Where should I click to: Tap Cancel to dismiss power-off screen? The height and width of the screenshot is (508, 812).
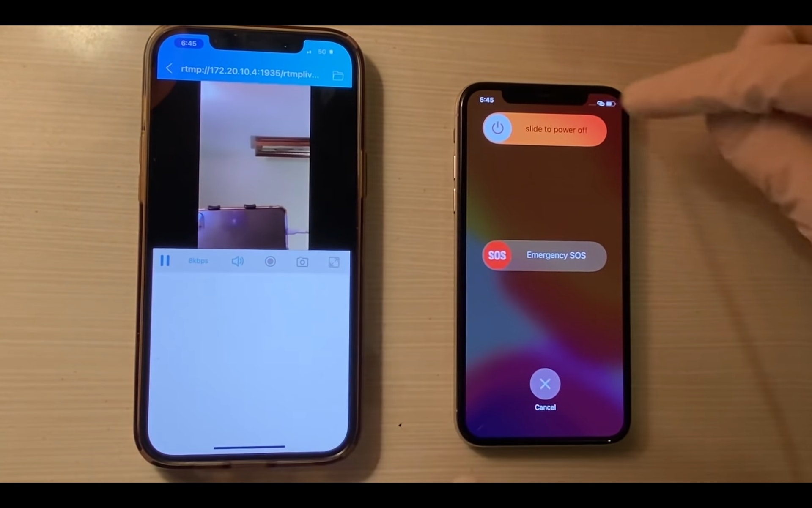(x=543, y=384)
